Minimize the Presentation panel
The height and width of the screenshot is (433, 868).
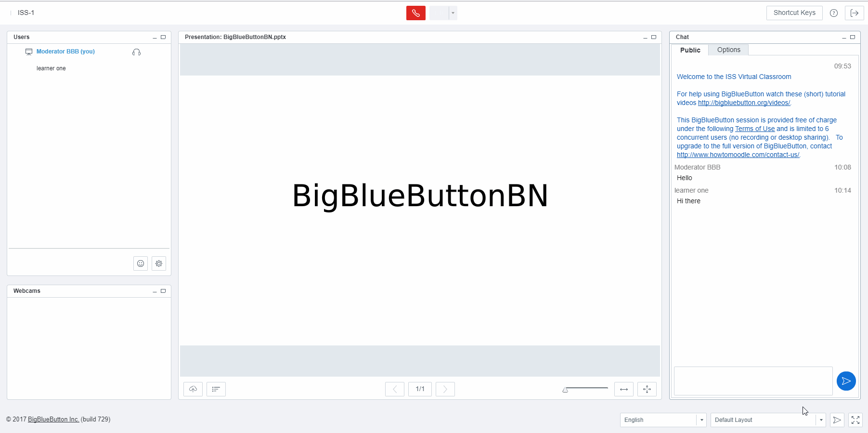[645, 37]
